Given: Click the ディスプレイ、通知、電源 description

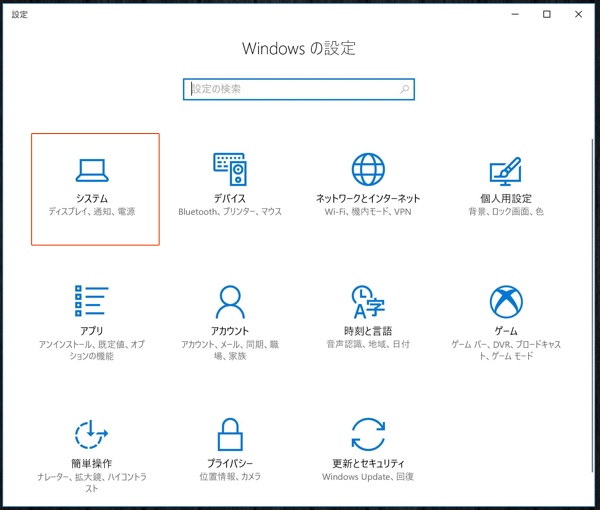Looking at the screenshot, I should (92, 212).
